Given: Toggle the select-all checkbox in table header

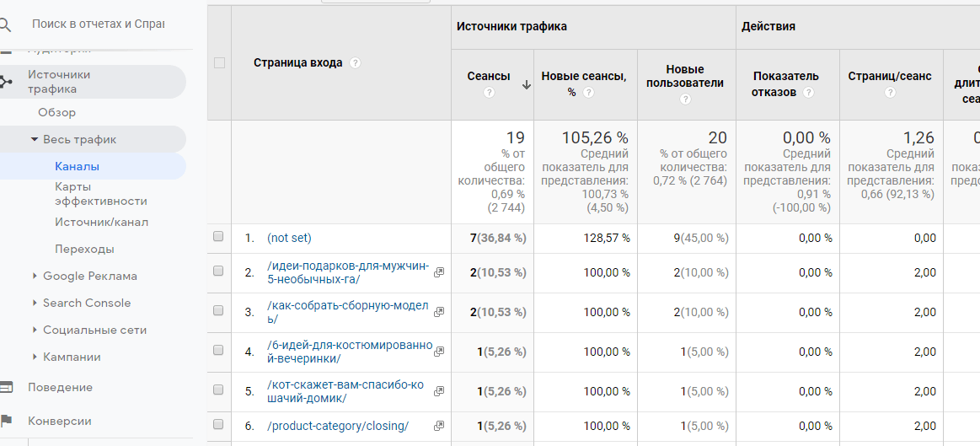Looking at the screenshot, I should coord(220,62).
